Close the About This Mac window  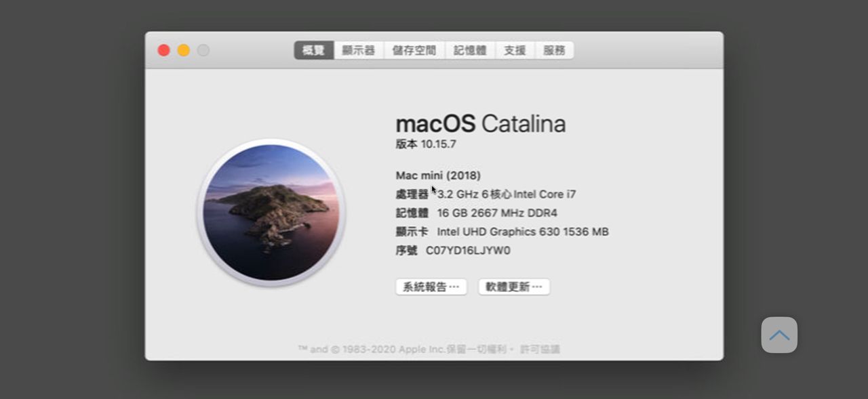click(163, 50)
